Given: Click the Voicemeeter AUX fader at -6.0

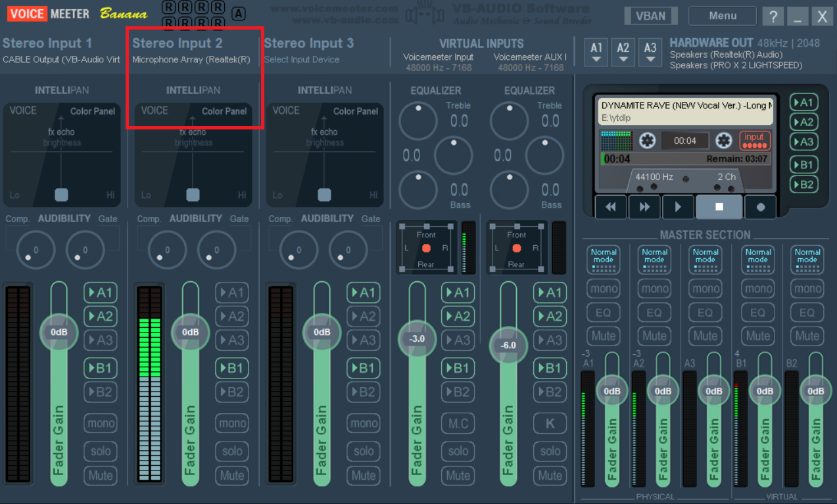Looking at the screenshot, I should click(508, 345).
